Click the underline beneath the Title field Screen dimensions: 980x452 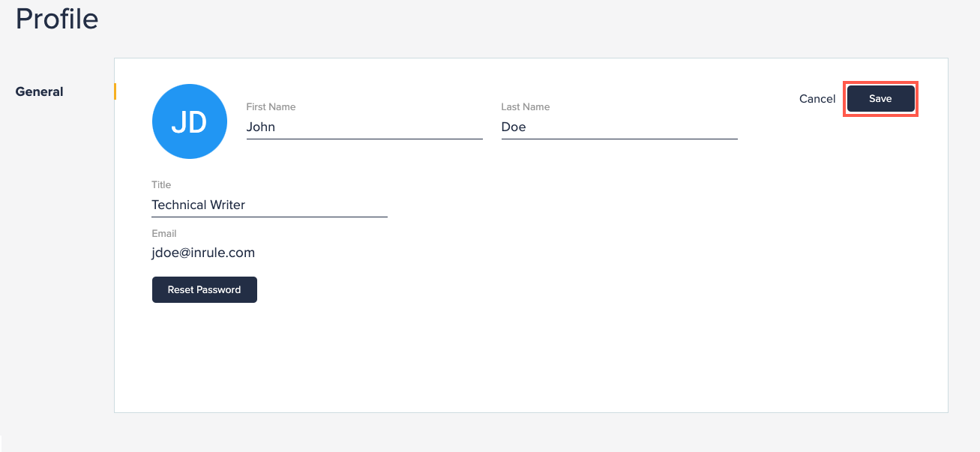click(269, 217)
